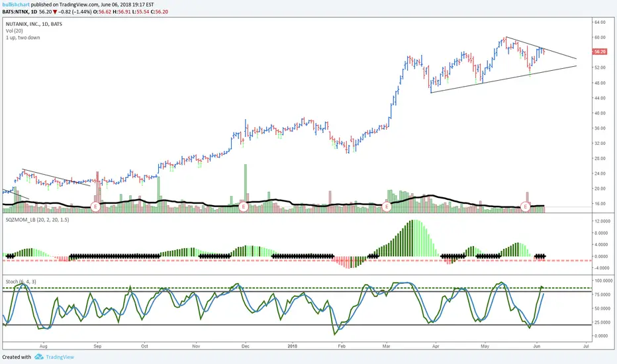617x364 pixels.
Task: Click the earnings marker near June
Action: (526, 206)
